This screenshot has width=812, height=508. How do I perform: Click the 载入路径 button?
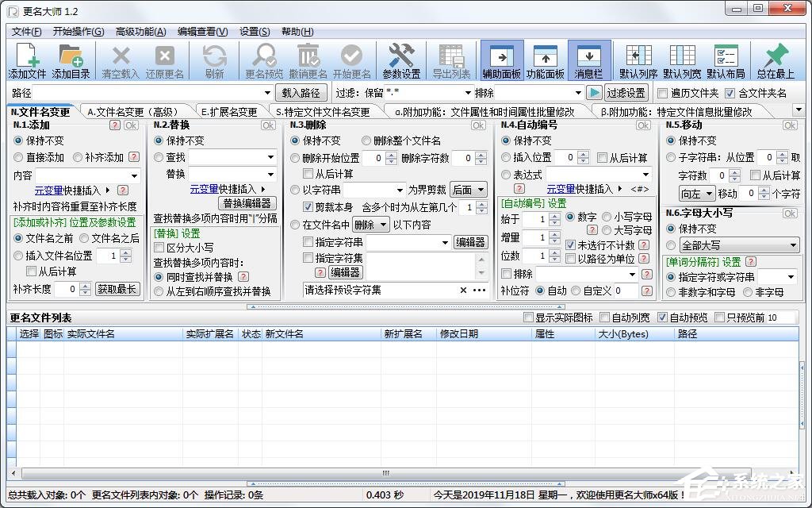point(301,93)
